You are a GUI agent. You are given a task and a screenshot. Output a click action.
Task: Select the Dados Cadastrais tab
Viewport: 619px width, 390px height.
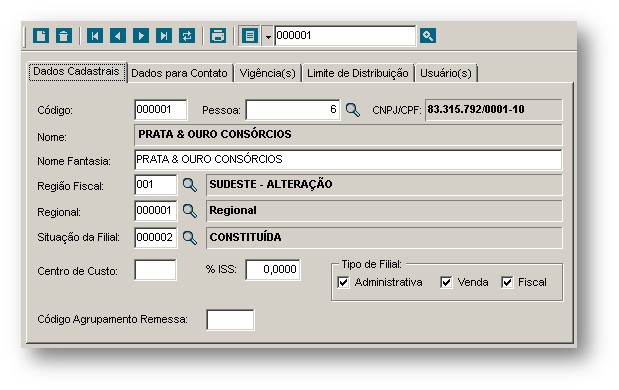76,71
